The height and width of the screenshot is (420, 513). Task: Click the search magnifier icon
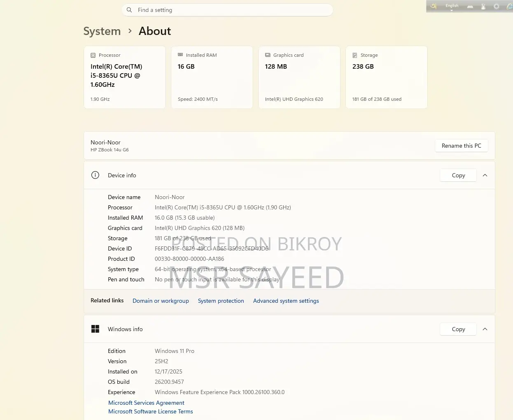(x=129, y=10)
